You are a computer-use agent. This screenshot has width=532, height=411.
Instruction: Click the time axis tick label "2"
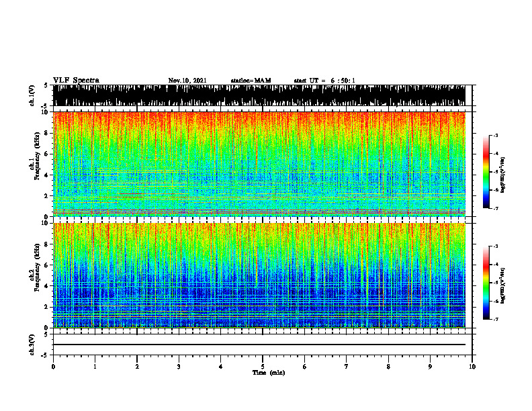pos(137,367)
